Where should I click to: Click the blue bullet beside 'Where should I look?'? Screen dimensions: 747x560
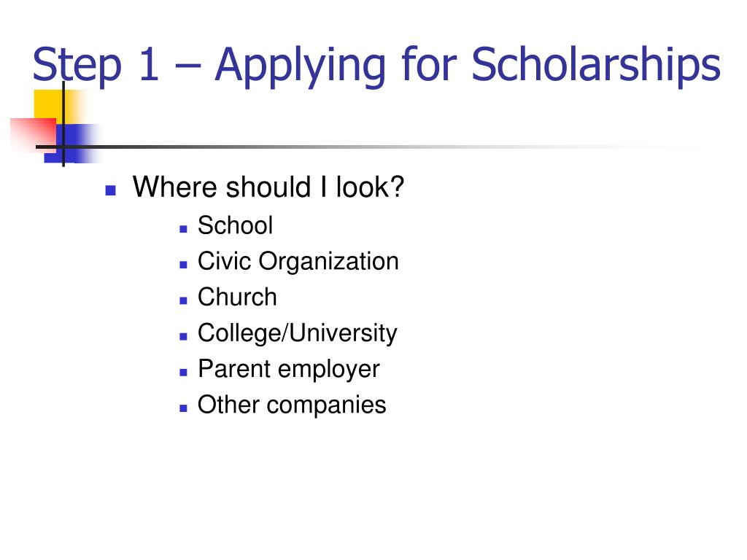(x=111, y=190)
